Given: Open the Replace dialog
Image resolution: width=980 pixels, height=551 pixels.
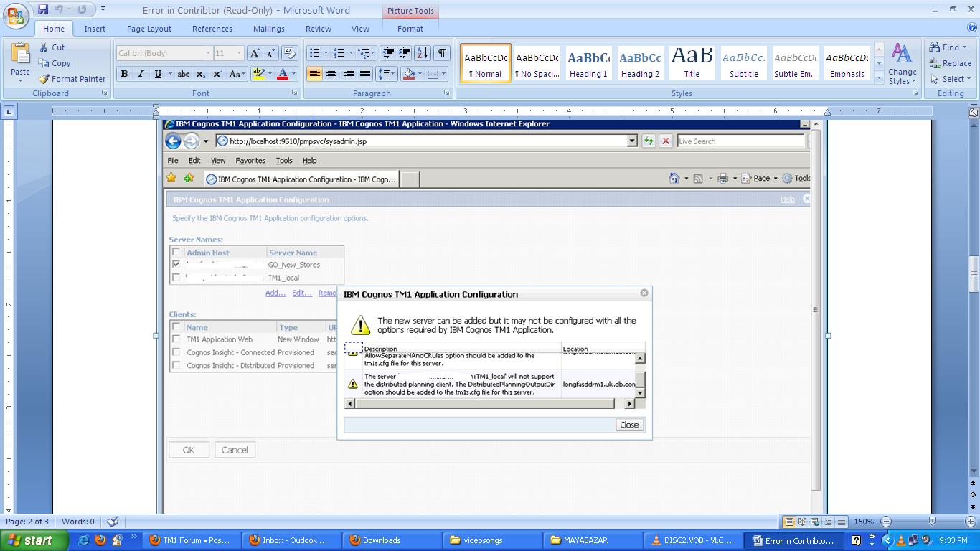Looking at the screenshot, I should tap(951, 63).
